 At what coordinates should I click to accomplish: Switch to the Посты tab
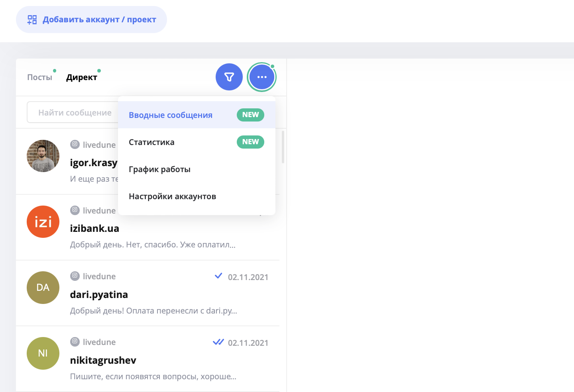[x=39, y=77]
